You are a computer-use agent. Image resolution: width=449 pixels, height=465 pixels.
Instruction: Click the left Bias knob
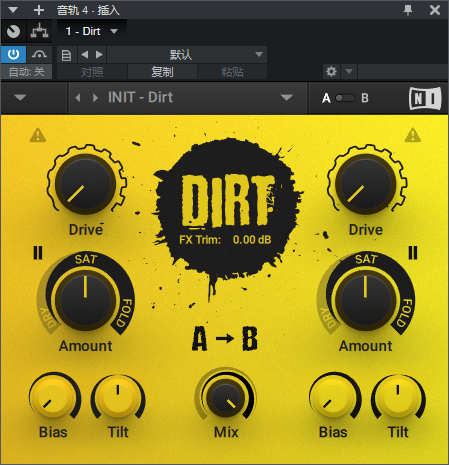tap(53, 397)
